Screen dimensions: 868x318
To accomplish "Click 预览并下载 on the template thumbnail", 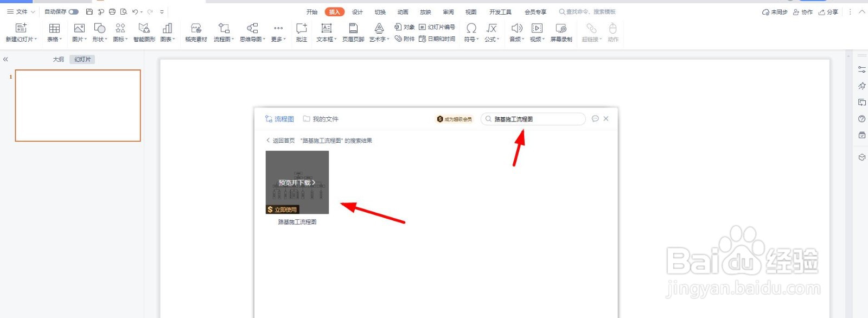I will (x=297, y=183).
